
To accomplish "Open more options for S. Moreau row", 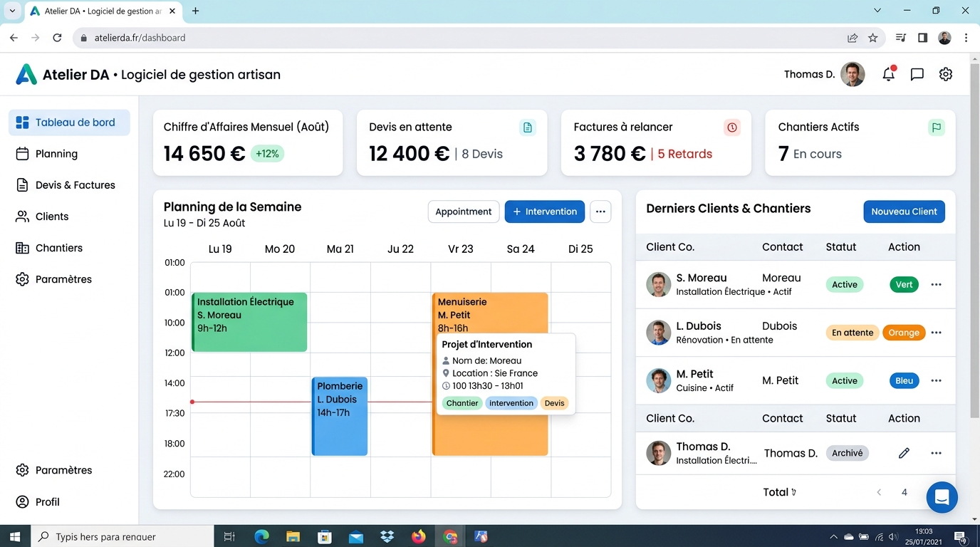I will tap(937, 284).
